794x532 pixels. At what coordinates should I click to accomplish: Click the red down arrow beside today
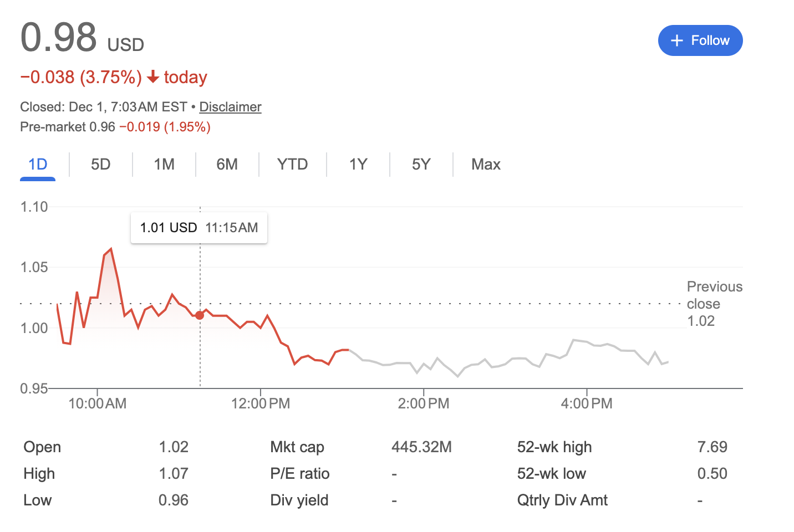pos(153,77)
